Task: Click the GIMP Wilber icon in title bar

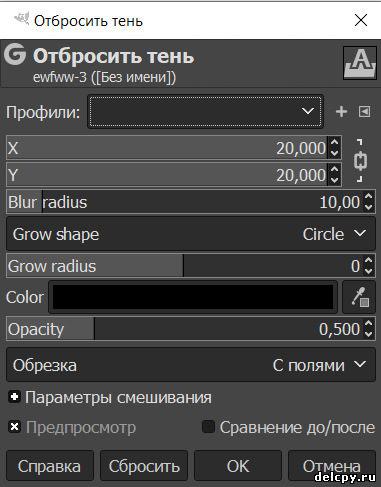Action: [x=21, y=19]
